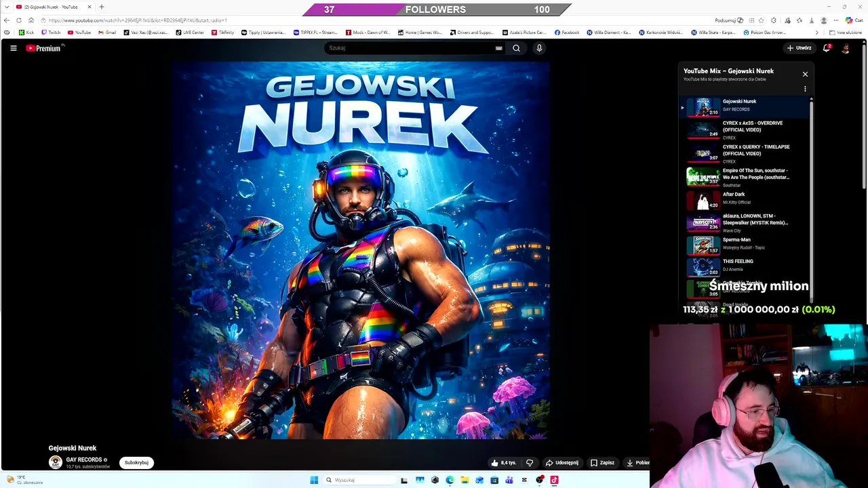Image resolution: width=868 pixels, height=488 pixels.
Task: Open the TikTok app in the taskbar
Action: pyautogui.click(x=554, y=480)
